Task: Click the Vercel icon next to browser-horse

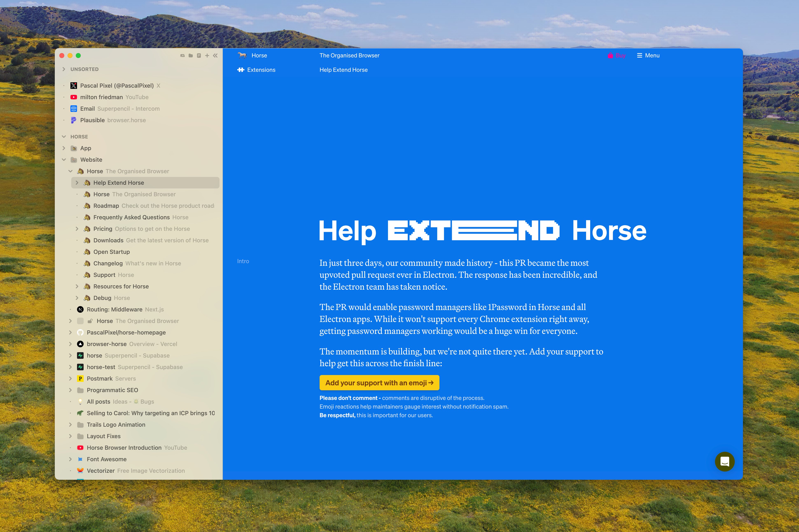Action: (x=80, y=344)
